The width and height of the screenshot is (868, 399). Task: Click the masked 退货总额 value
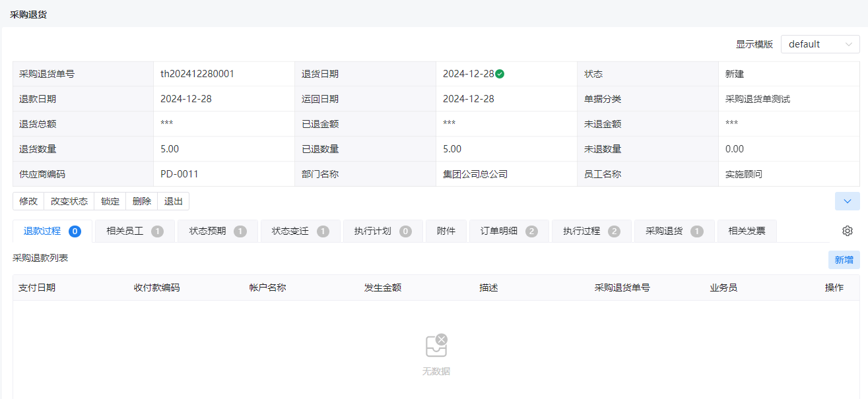click(167, 124)
